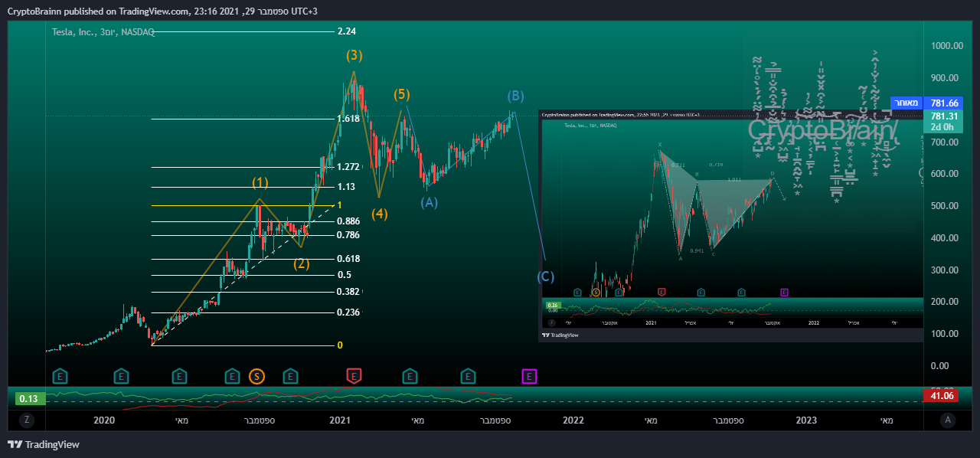The image size is (980, 458).
Task: Click the orange (4) wave label
Action: point(380,214)
